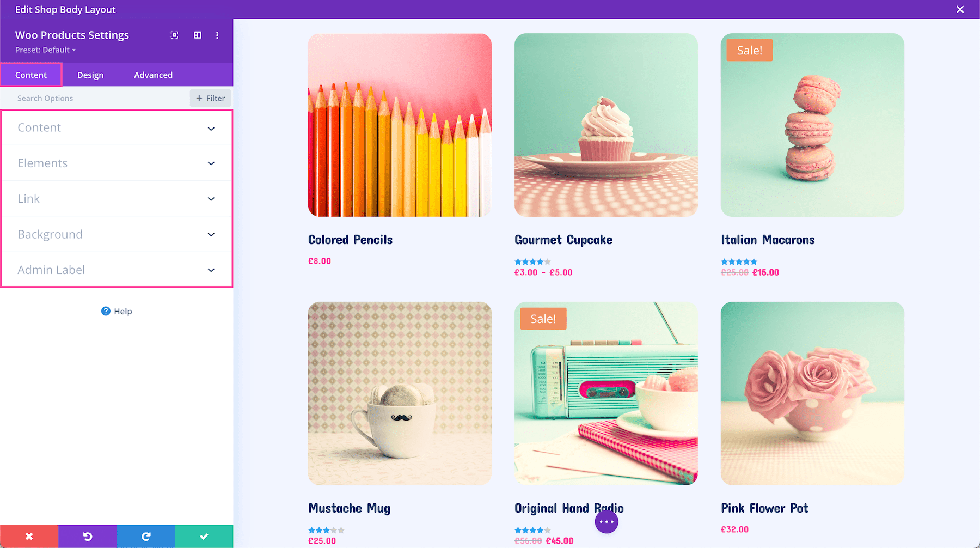Open the three-dot more options menu
Image resolution: width=980 pixels, height=548 pixels.
click(217, 35)
